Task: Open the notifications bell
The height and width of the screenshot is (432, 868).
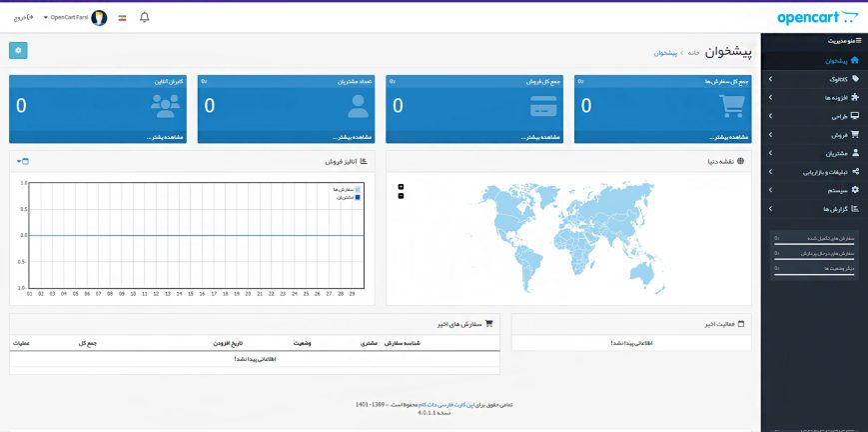Action: 145,17
